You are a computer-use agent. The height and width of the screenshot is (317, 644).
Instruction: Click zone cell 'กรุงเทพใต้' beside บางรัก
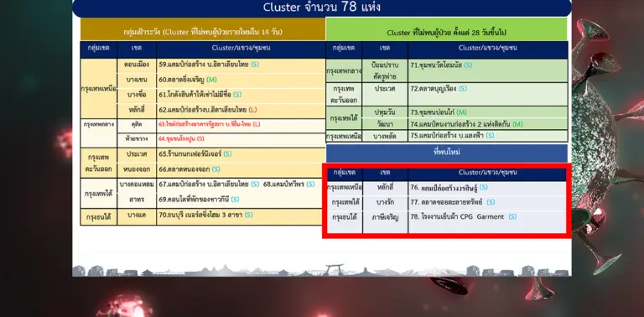[x=345, y=202]
